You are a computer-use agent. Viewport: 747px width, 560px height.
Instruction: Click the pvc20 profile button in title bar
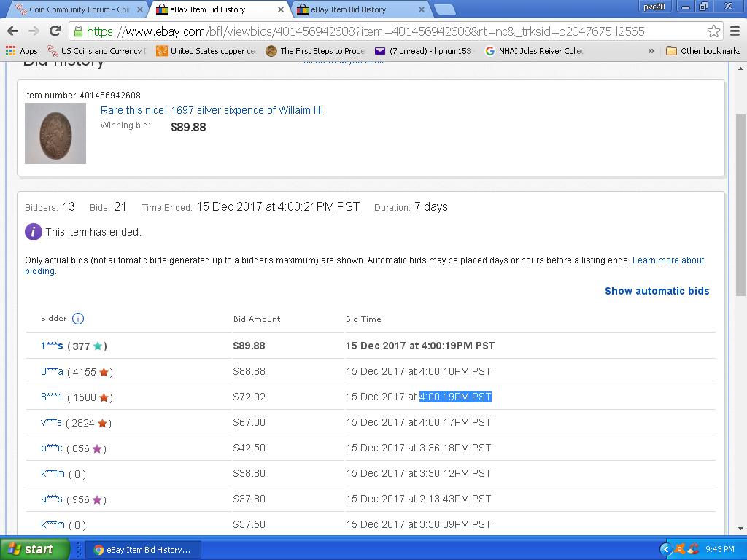654,7
